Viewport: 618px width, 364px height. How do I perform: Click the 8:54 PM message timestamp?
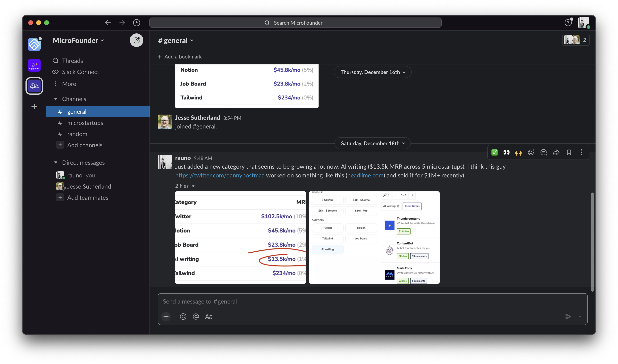(x=232, y=118)
